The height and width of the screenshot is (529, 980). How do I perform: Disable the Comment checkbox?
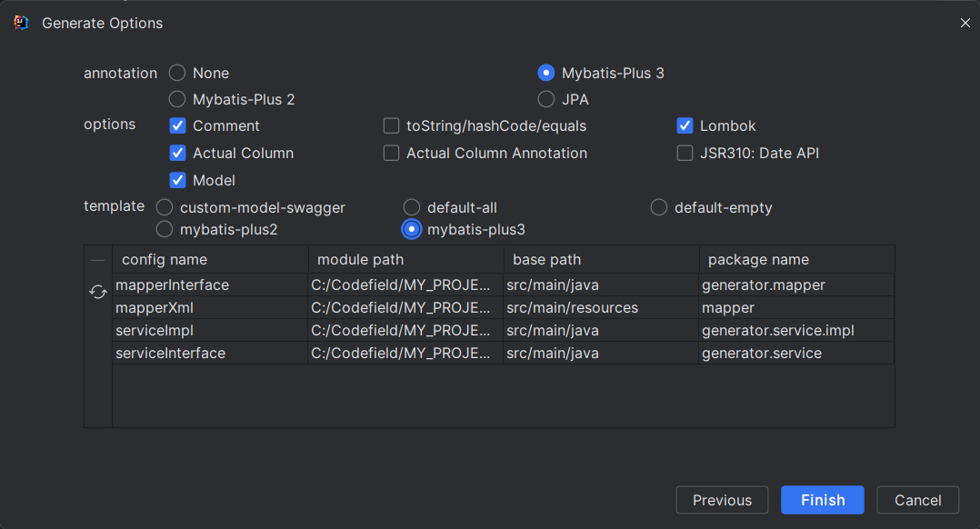pyautogui.click(x=178, y=126)
